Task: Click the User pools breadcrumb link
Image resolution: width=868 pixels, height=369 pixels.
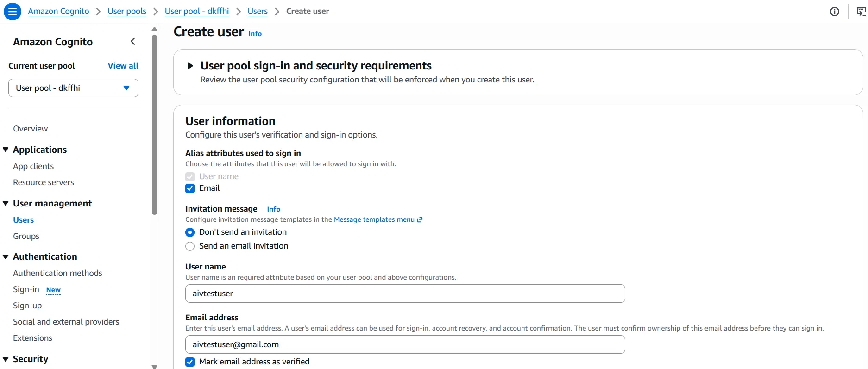Action: point(127,11)
